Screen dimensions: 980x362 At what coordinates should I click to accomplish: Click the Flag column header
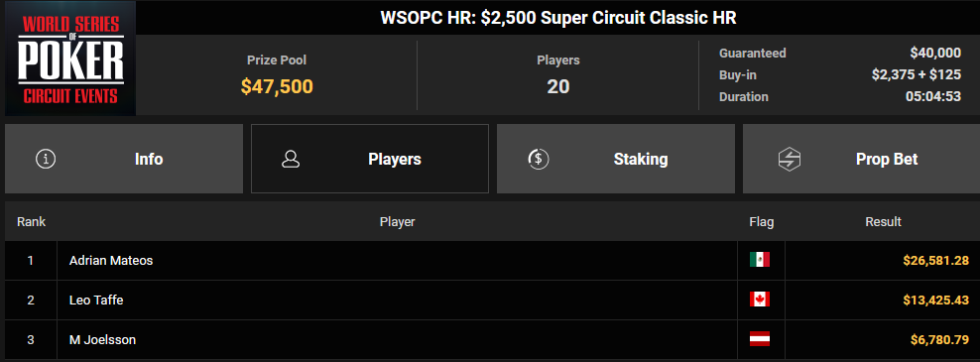tap(761, 222)
